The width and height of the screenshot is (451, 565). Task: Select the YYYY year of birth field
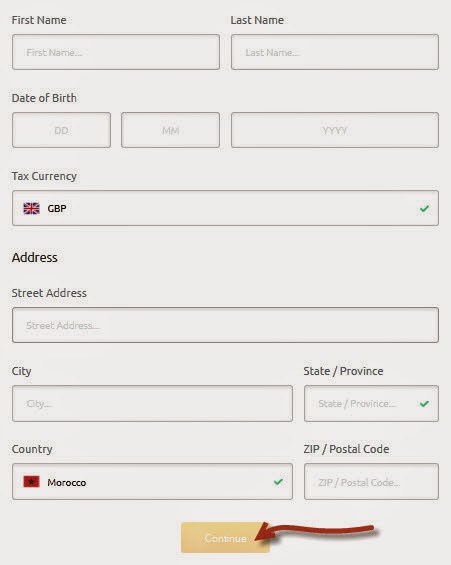point(335,130)
